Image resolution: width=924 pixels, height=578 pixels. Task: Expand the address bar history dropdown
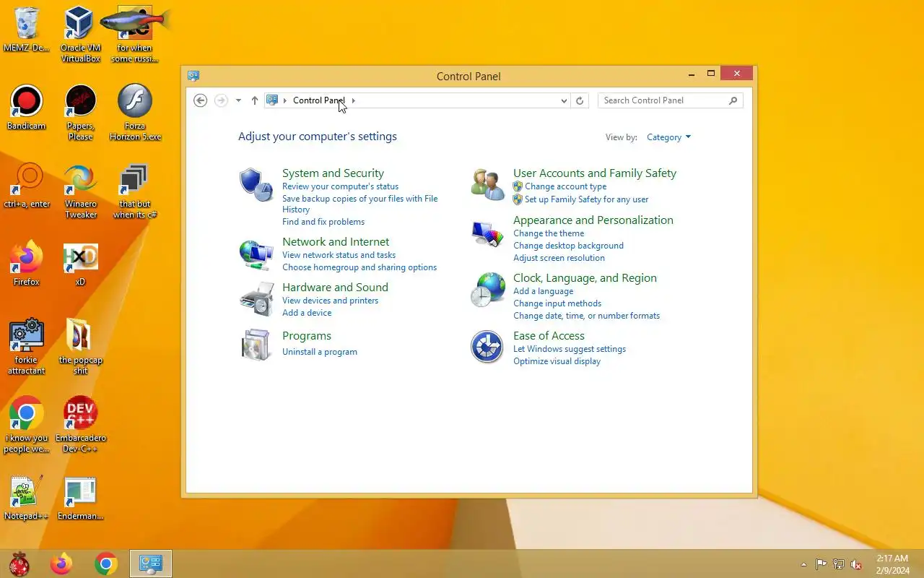click(x=564, y=100)
